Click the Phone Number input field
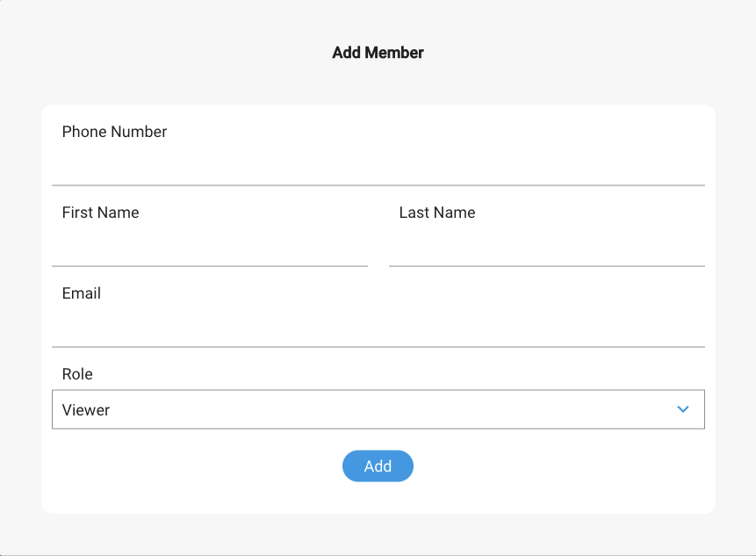The width and height of the screenshot is (756, 556). (378, 167)
